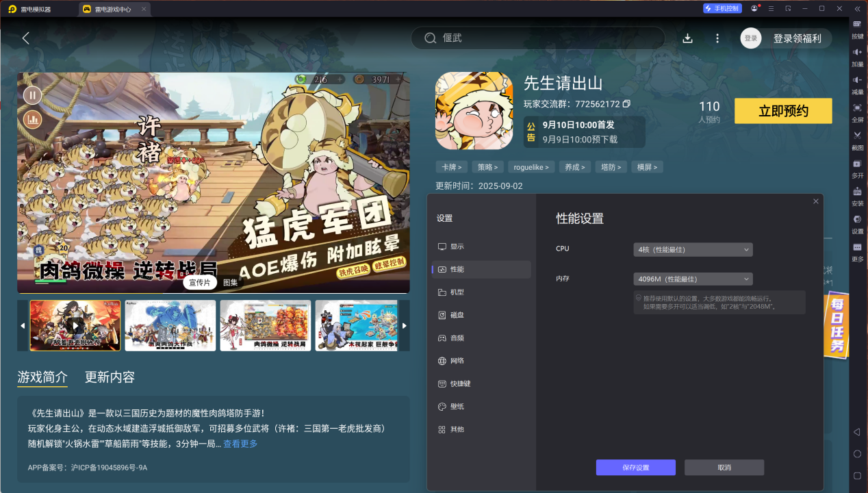This screenshot has width=868, height=493.
Task: Click the user account icon in title bar
Action: [x=754, y=8]
